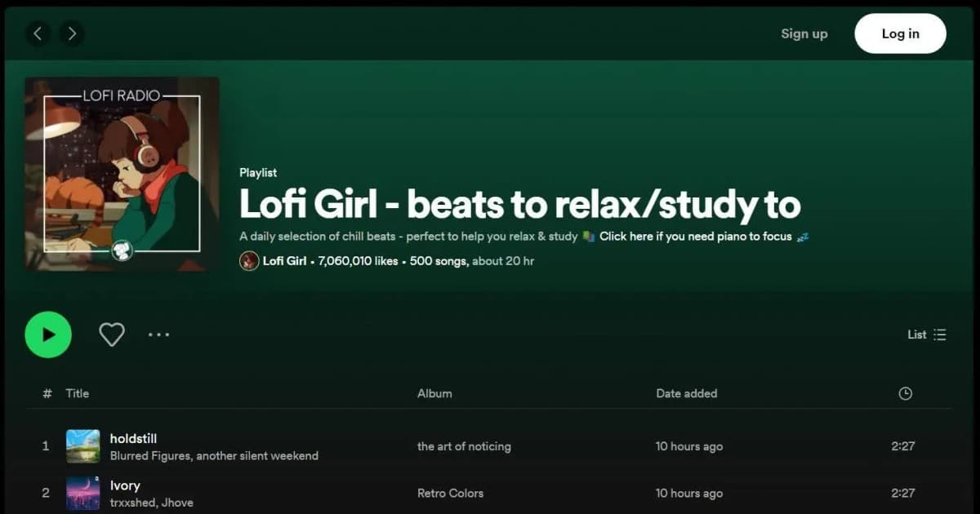Click the Title column header
The image size is (980, 514).
click(x=77, y=393)
